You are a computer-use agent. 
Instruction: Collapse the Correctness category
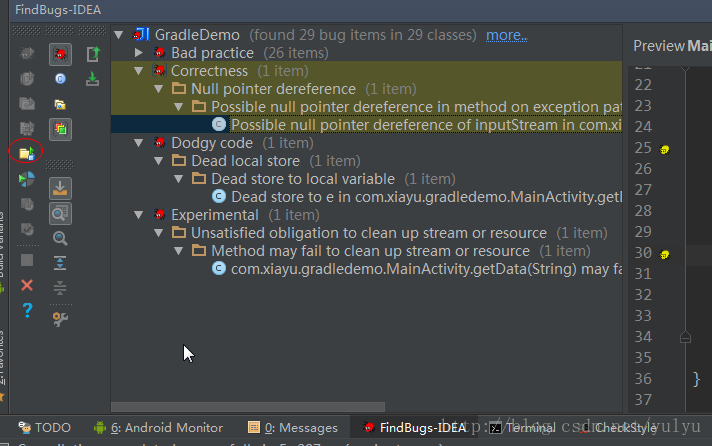138,71
